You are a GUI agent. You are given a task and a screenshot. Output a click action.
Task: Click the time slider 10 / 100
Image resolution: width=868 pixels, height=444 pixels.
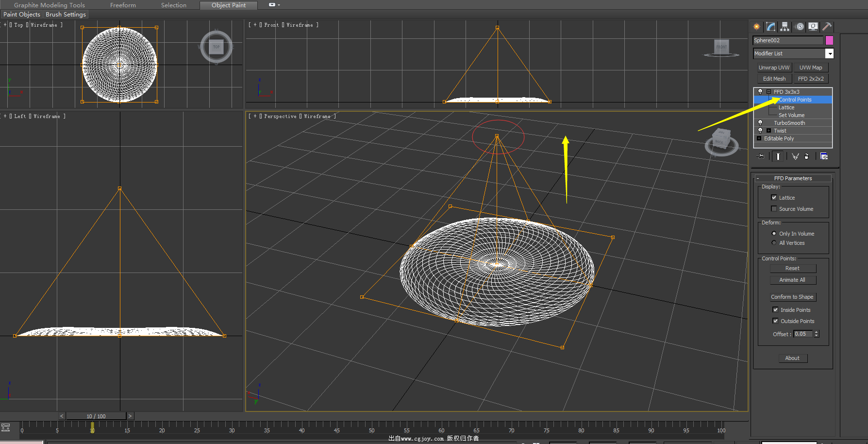point(96,416)
